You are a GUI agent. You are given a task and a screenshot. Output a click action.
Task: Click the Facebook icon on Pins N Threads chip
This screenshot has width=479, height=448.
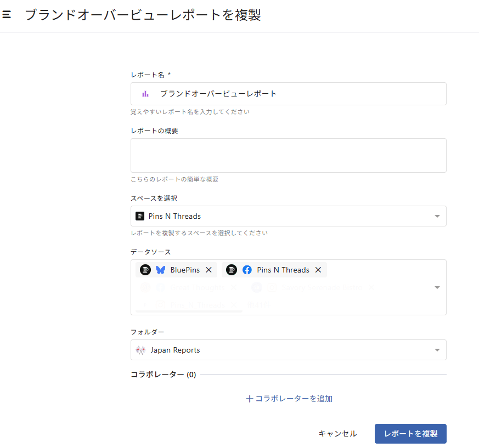click(247, 270)
